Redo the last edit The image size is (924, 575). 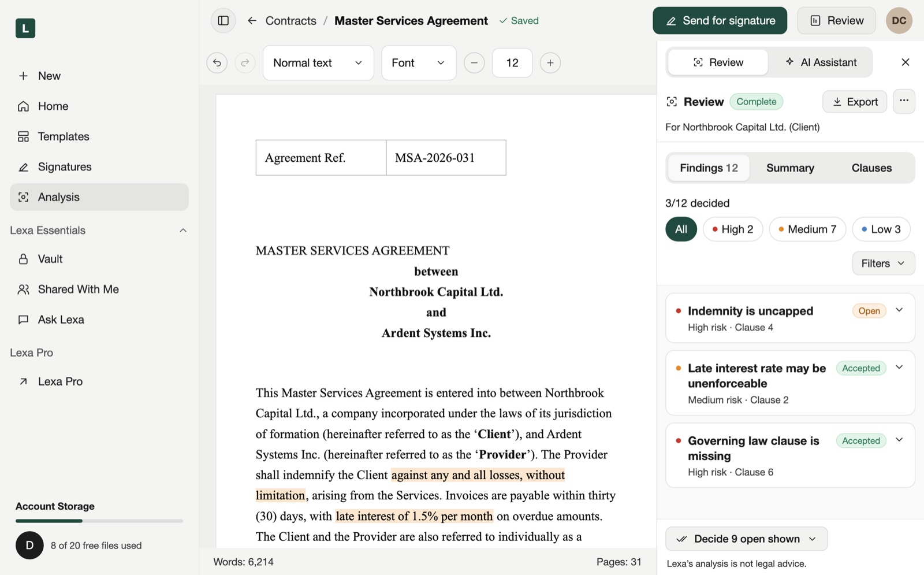[x=245, y=63]
